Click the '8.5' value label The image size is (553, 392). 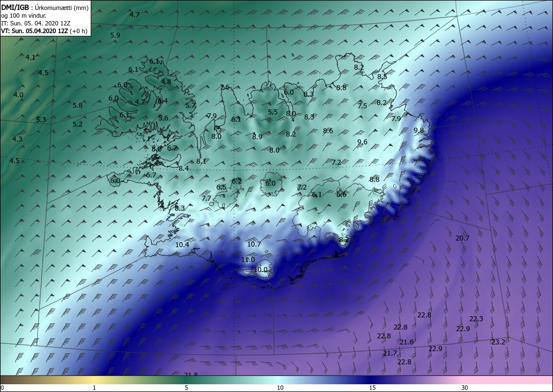[382, 77]
